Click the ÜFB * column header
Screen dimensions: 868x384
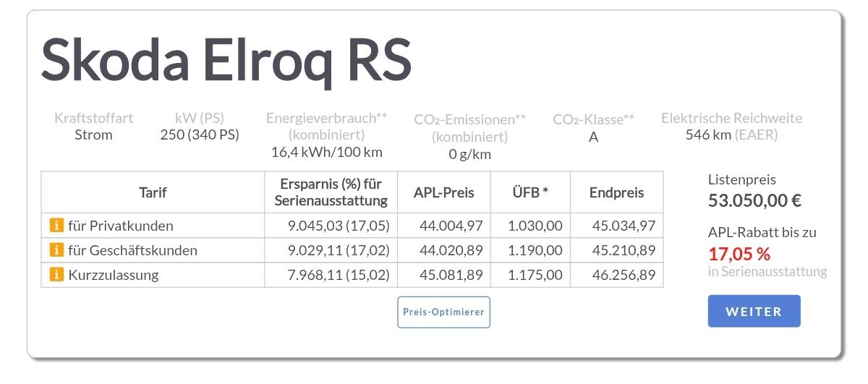click(530, 192)
